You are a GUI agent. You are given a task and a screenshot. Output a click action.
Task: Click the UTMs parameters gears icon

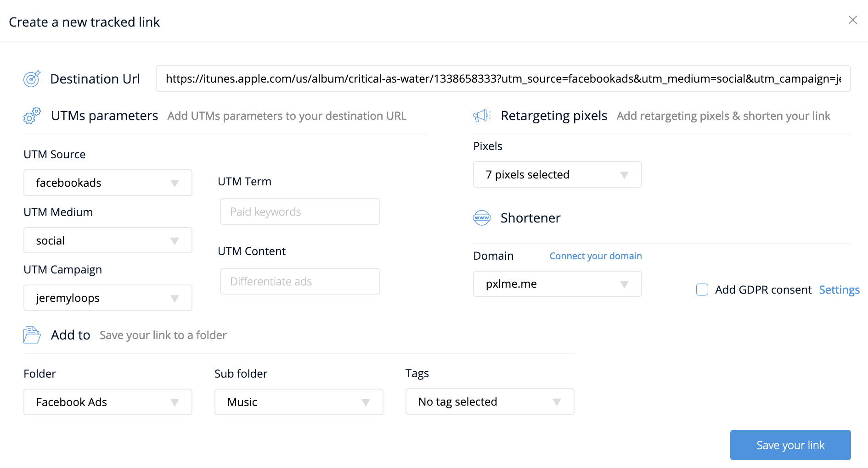point(32,116)
